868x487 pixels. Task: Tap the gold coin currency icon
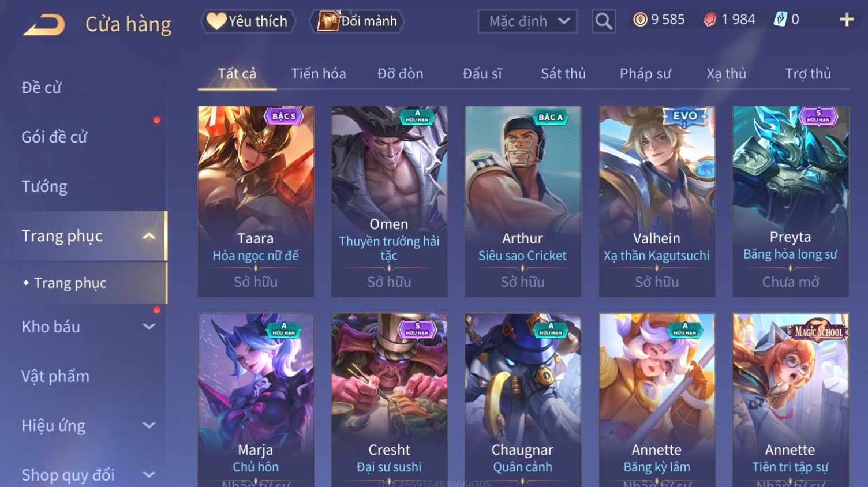click(x=640, y=20)
